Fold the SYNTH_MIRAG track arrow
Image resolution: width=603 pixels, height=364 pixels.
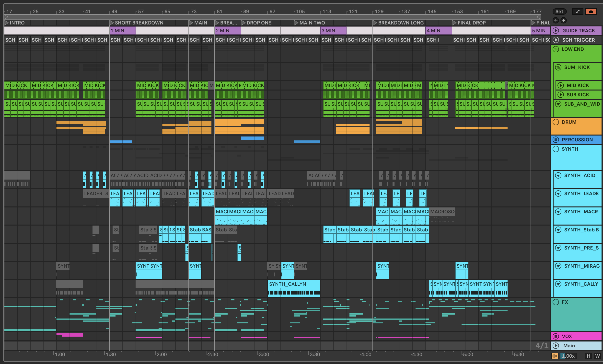coord(558,266)
